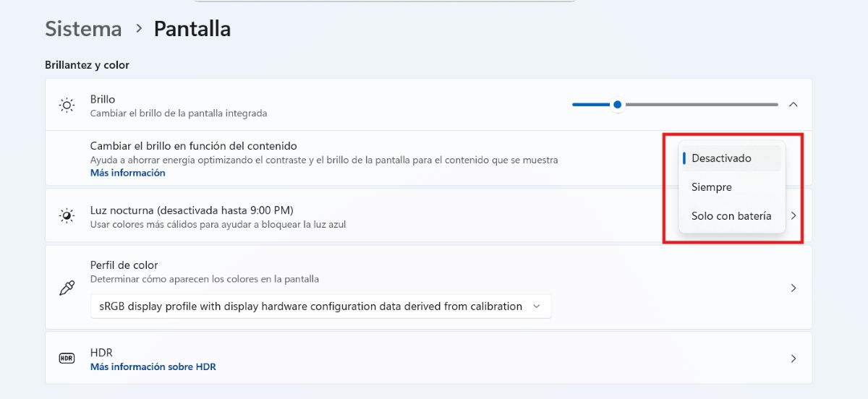Image resolution: width=868 pixels, height=399 pixels.
Task: Click the HDR badge icon
Action: point(67,359)
